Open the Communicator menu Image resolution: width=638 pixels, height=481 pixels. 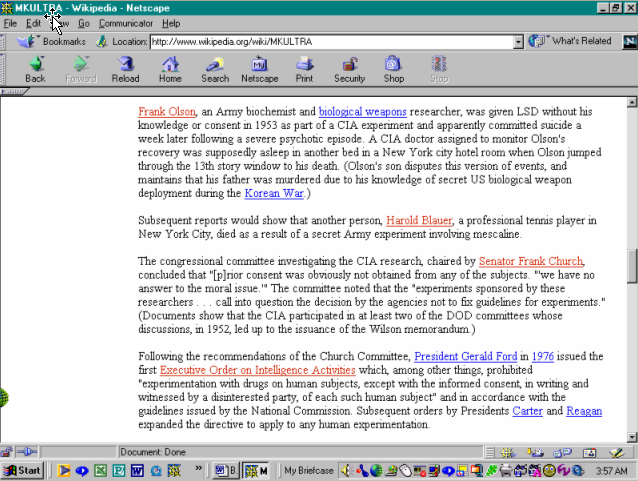(126, 23)
